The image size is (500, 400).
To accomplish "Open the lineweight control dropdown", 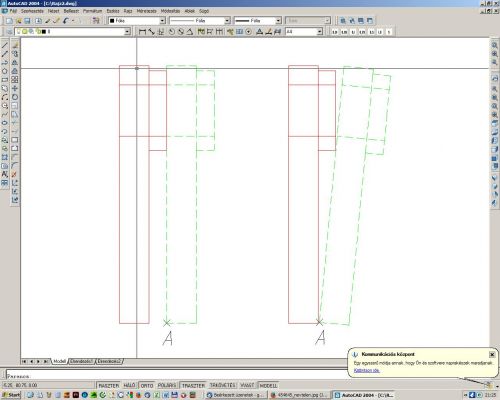I will click(x=257, y=21).
